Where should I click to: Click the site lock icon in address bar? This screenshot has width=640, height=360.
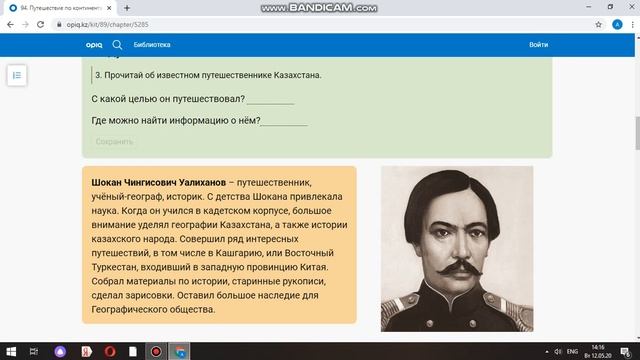59,24
